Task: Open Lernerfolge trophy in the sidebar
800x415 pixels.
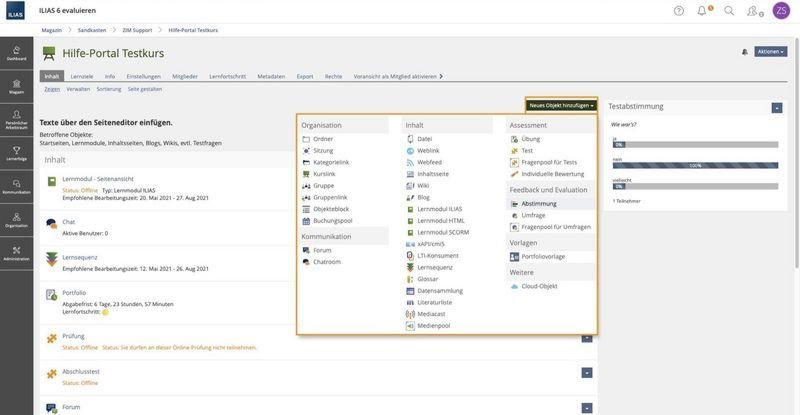Action: pos(16,153)
